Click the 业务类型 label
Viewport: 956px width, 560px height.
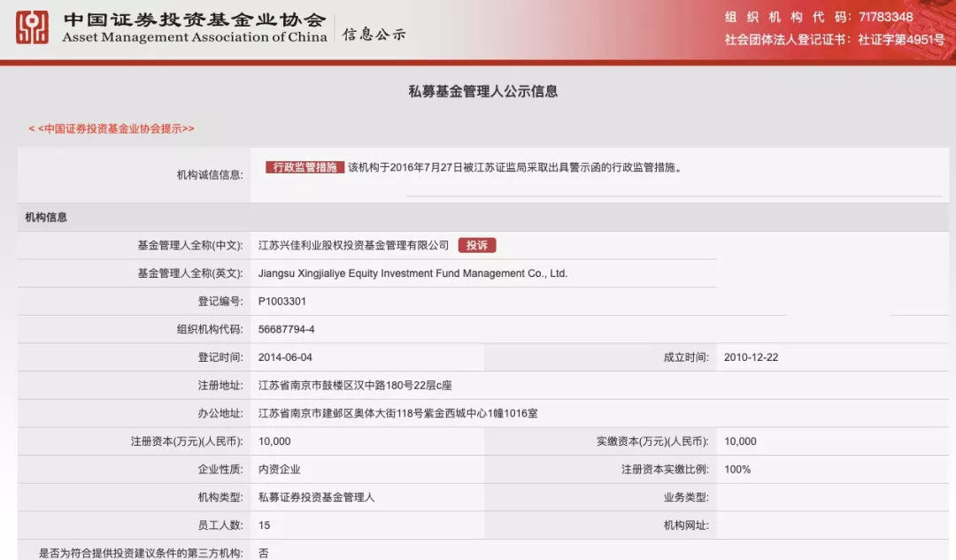[x=686, y=497]
